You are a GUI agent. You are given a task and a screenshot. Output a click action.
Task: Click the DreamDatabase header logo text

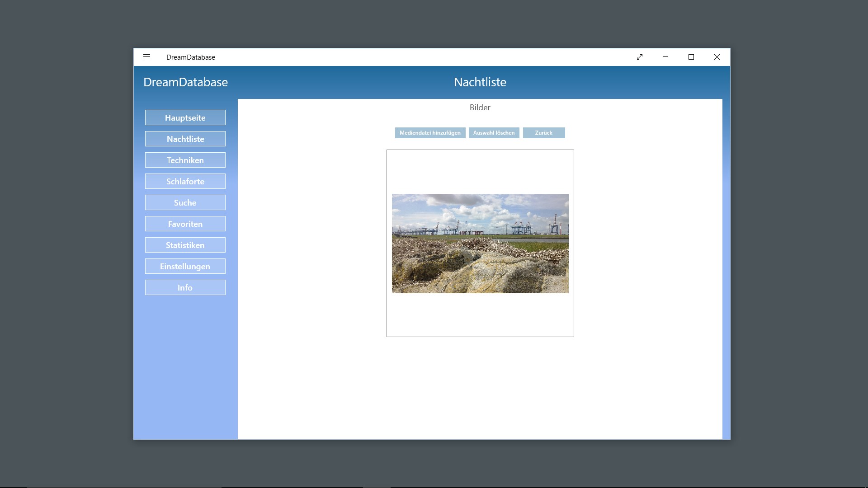(185, 82)
